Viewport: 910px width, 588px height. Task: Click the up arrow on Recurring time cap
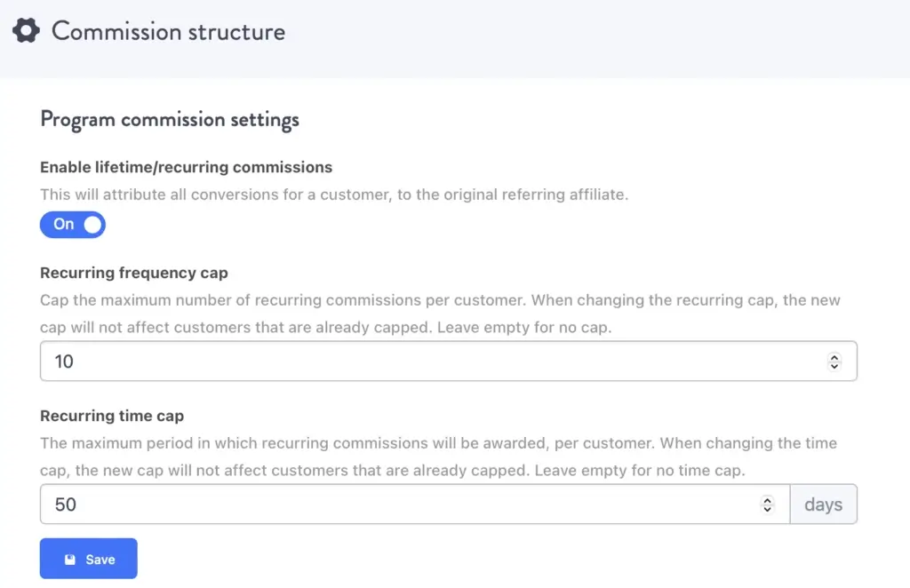tap(767, 500)
